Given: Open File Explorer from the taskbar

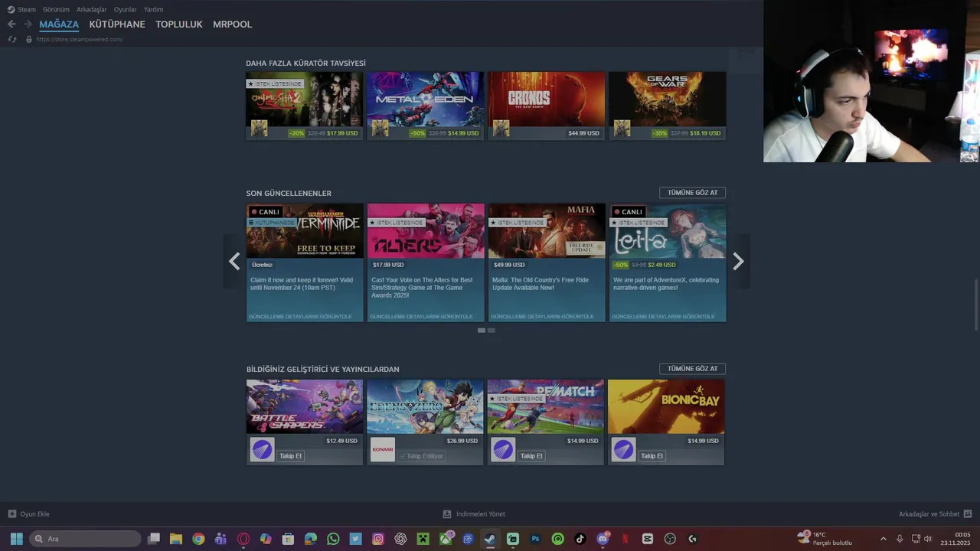Looking at the screenshot, I should tap(175, 539).
